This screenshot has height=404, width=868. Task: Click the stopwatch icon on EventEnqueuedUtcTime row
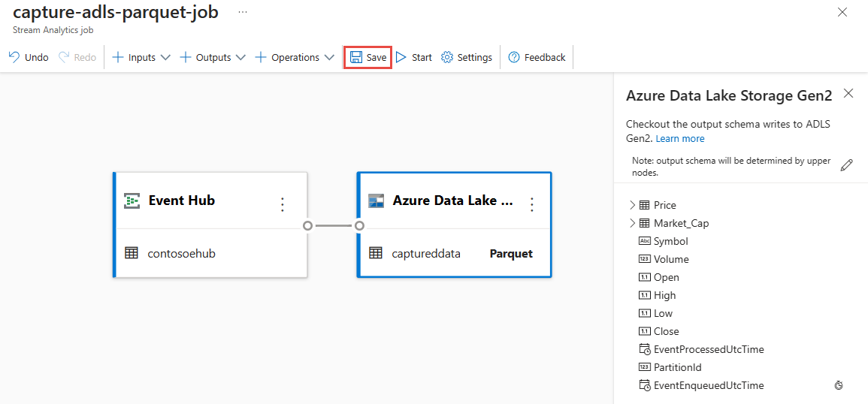pyautogui.click(x=838, y=385)
